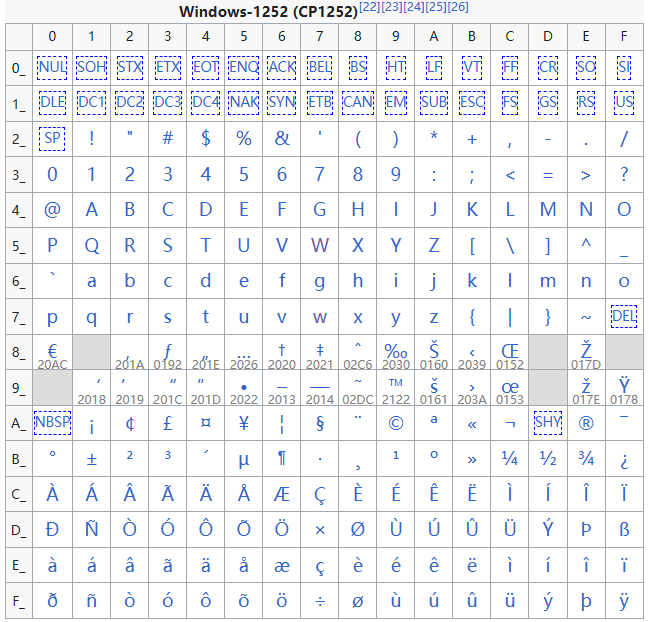Click the copyright © symbol
Screen dimensions: 649x622
pos(396,423)
